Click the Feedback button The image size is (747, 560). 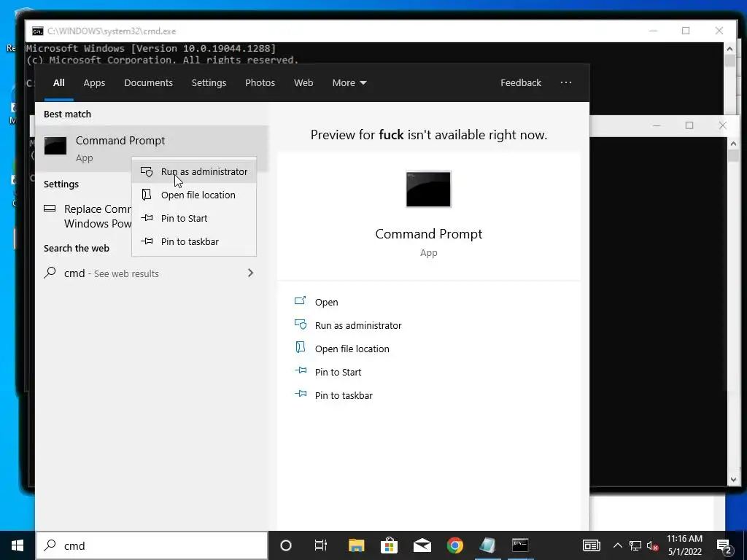521,82
